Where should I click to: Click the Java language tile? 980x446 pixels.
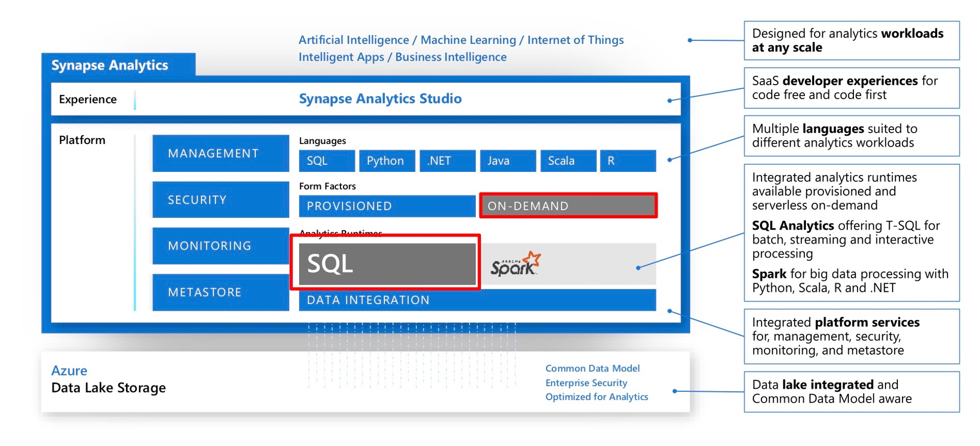508,161
